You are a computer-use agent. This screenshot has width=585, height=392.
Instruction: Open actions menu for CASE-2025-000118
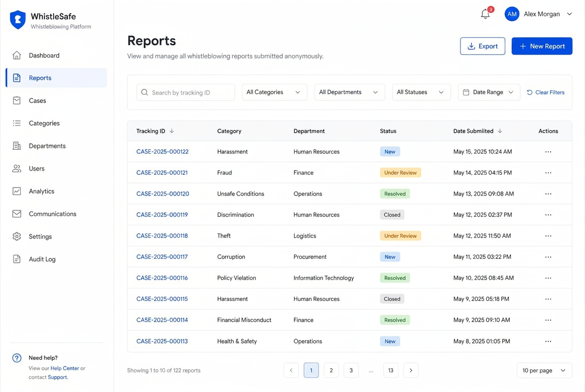(548, 236)
